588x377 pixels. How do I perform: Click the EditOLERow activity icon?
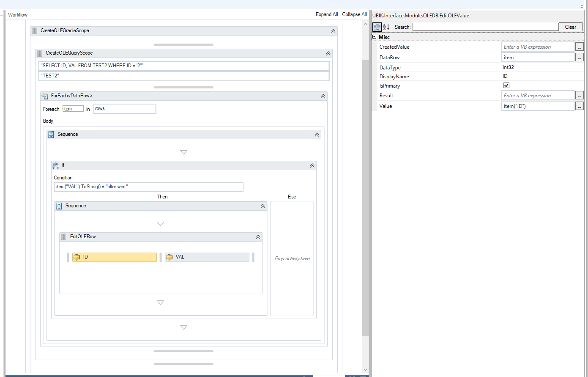click(64, 237)
